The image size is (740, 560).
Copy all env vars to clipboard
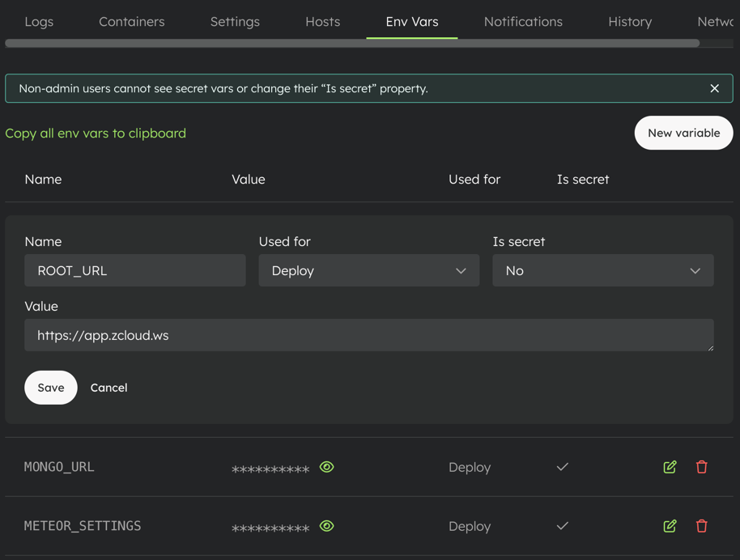[x=96, y=133]
